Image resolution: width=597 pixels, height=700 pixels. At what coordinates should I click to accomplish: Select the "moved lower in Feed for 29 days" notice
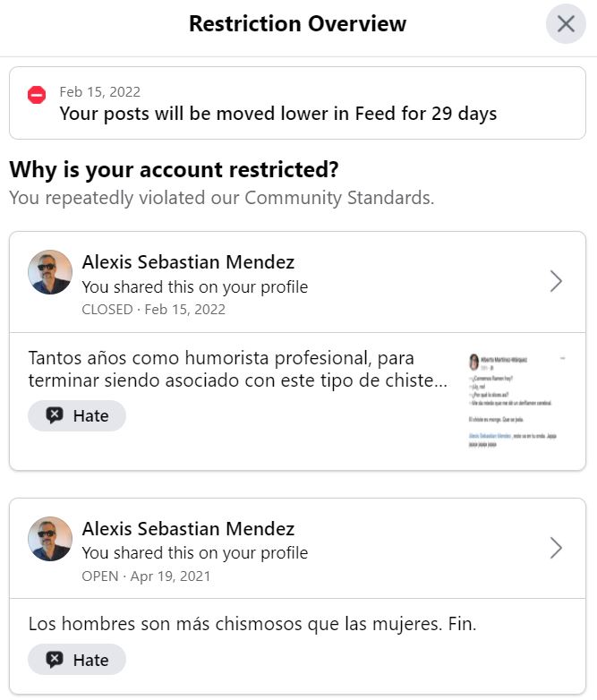tap(277, 114)
